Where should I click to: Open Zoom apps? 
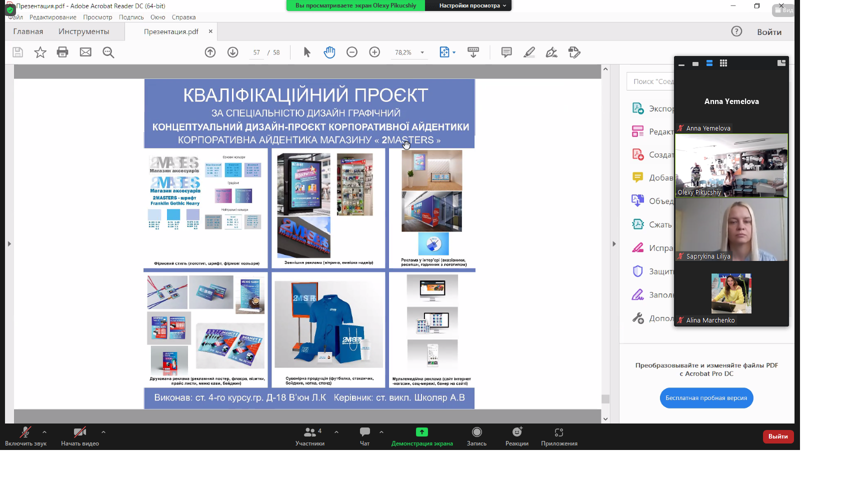[x=559, y=436]
